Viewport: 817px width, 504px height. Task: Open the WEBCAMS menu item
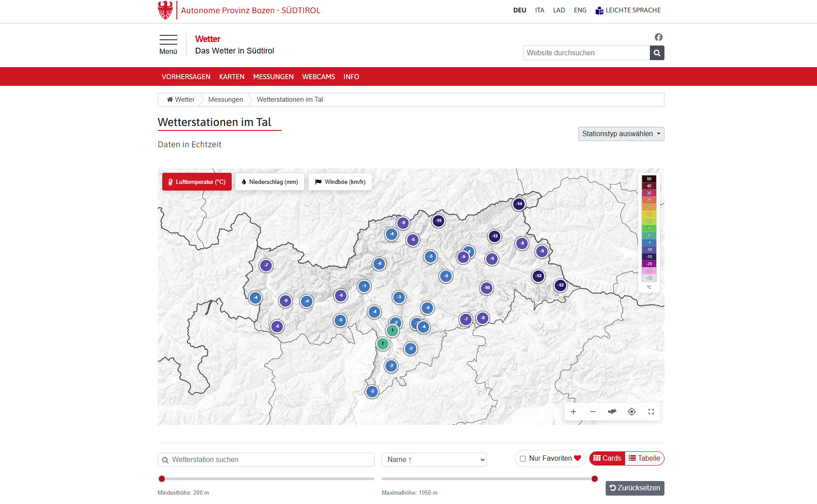[318, 77]
